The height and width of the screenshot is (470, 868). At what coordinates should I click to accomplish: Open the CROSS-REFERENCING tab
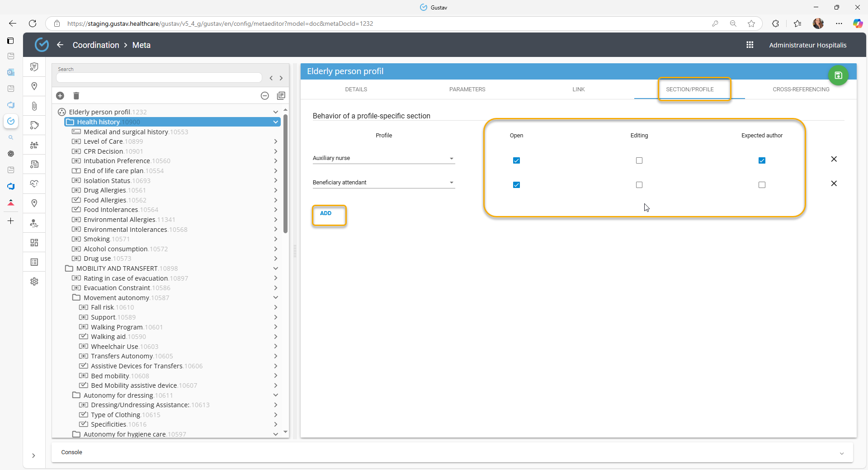point(801,89)
